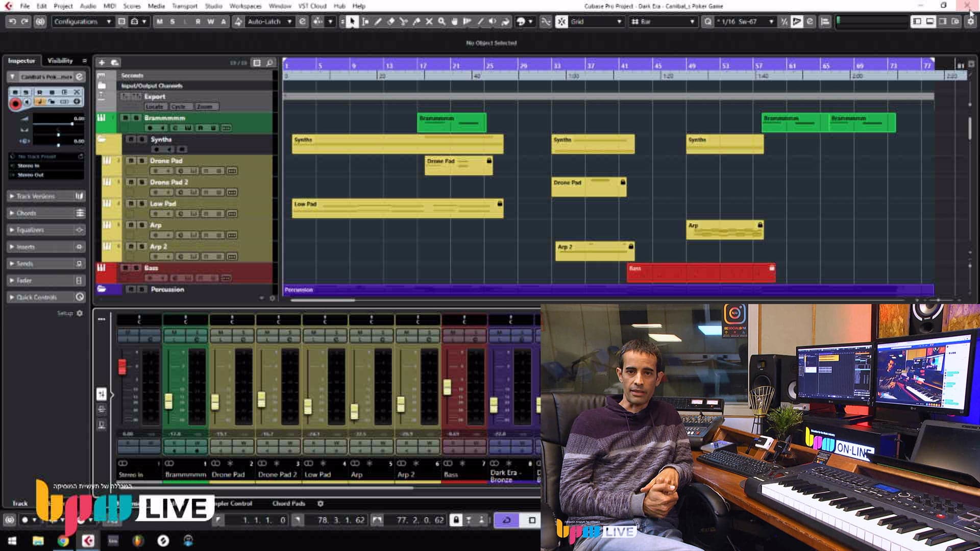
Task: Click Locate on the Export track
Action: click(154, 107)
